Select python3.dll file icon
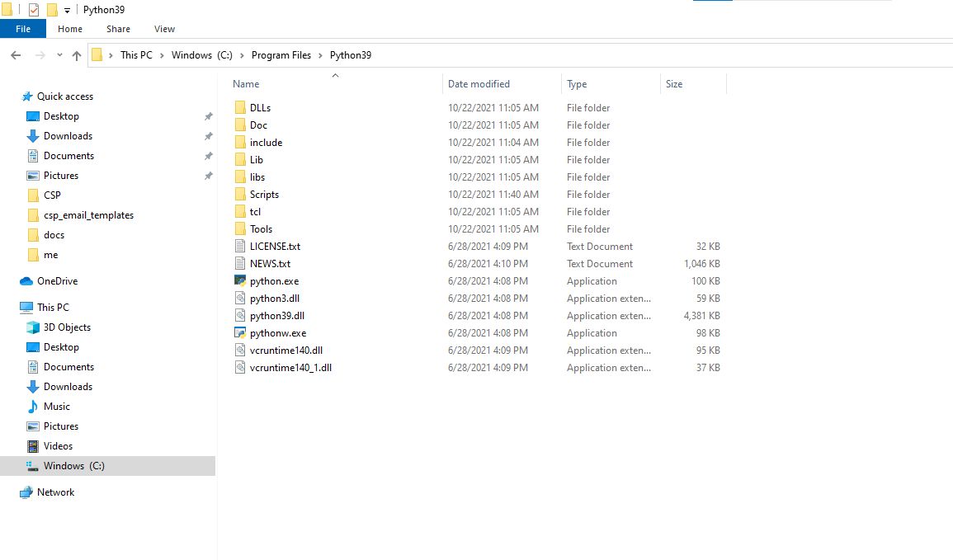The width and height of the screenshot is (953, 560). [240, 299]
